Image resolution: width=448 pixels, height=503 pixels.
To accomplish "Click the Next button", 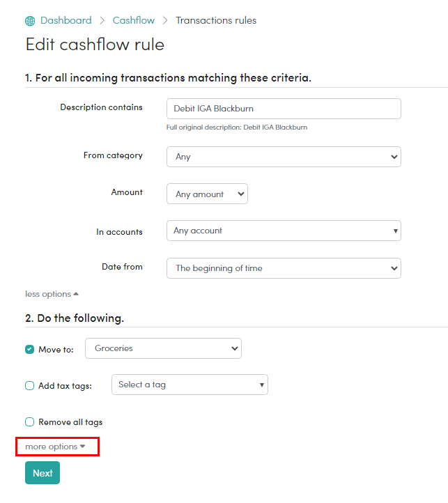I will tap(43, 473).
